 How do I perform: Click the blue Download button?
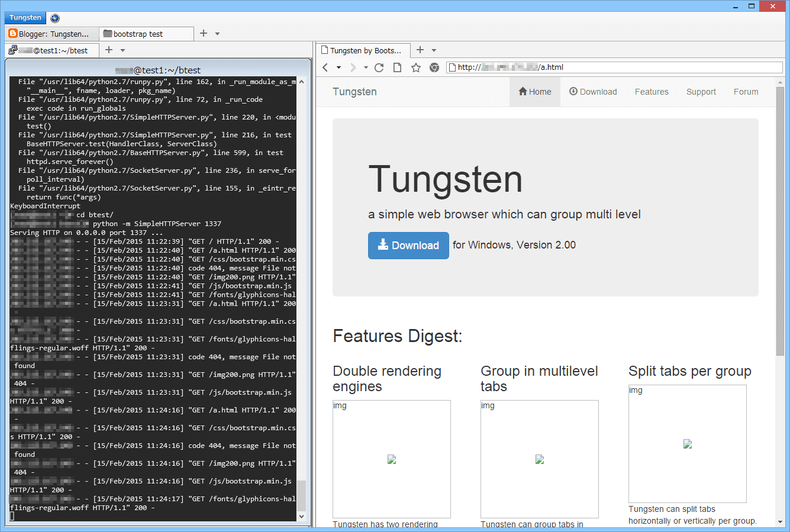(408, 245)
